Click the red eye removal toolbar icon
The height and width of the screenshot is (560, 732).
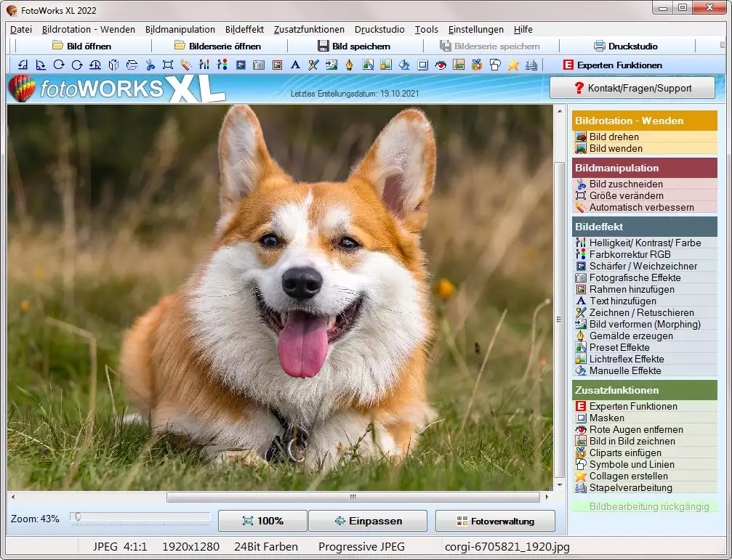(440, 65)
